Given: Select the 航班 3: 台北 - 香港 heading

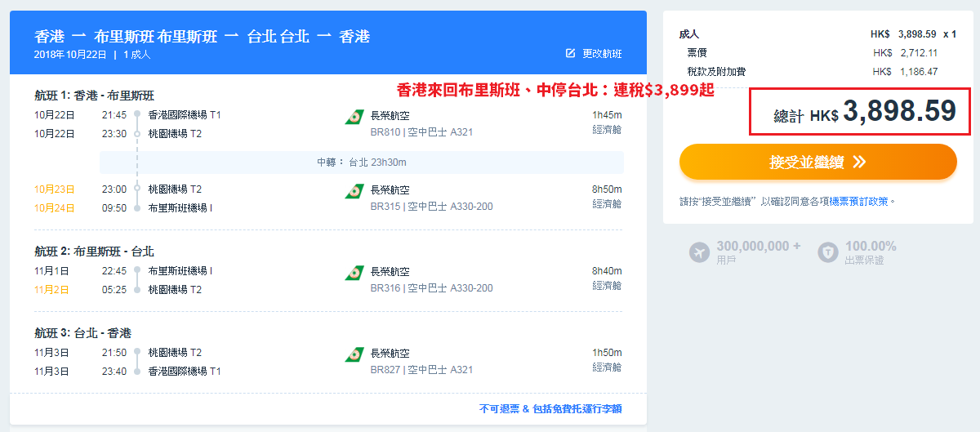Looking at the screenshot, I should [82, 333].
